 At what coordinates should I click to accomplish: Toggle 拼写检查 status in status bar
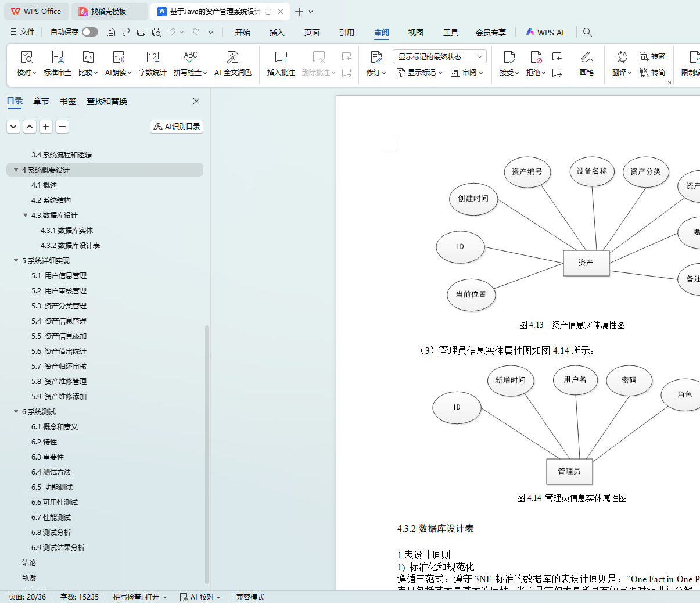point(139,597)
